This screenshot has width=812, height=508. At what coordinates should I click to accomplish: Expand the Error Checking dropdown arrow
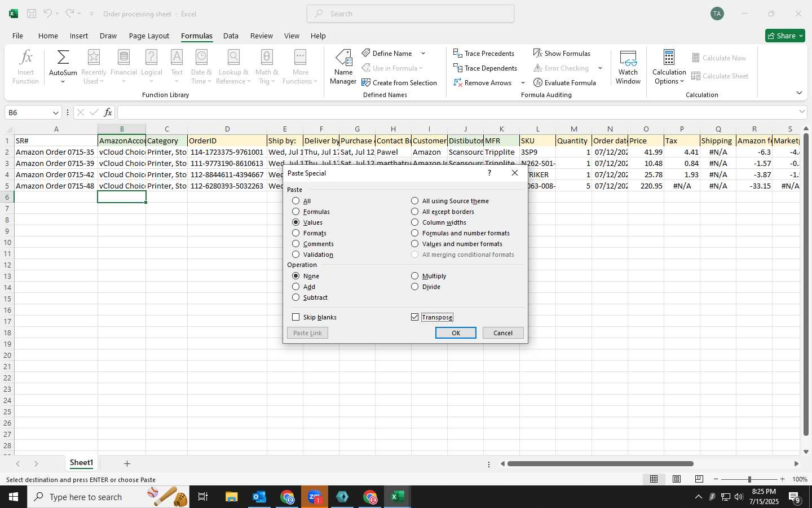tap(600, 68)
